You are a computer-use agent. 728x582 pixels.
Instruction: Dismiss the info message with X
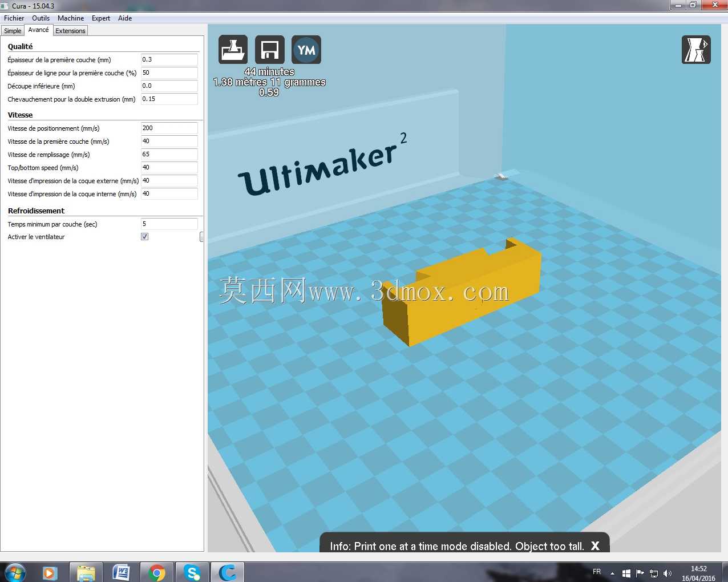(595, 545)
